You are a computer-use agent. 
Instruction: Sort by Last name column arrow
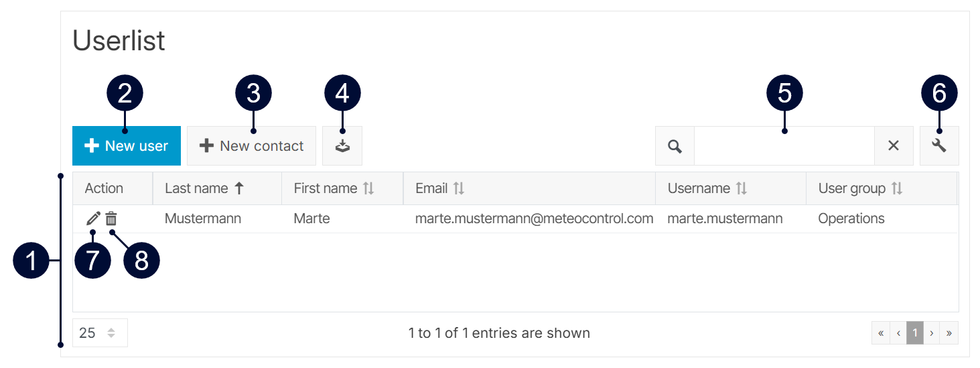pos(239,188)
